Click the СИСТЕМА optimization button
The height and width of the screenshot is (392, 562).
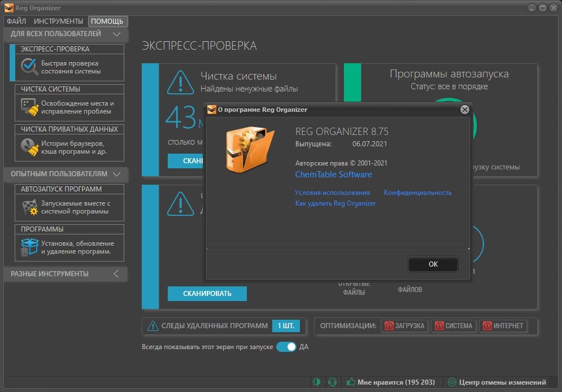pyautogui.click(x=454, y=326)
